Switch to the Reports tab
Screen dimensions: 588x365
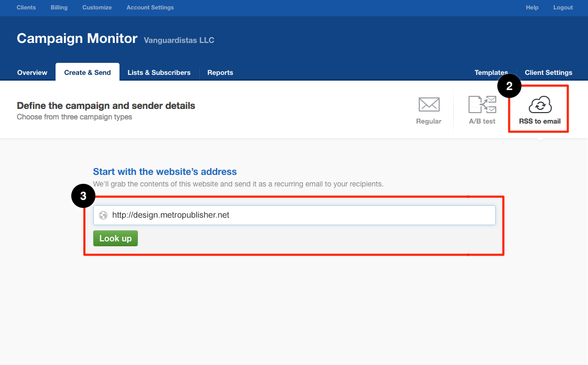[220, 72]
